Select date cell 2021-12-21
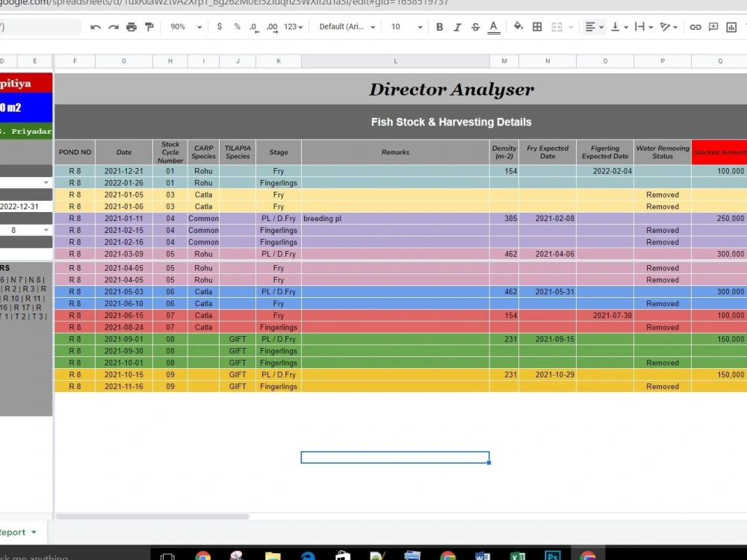Screen dimensions: 747x560 [124, 171]
